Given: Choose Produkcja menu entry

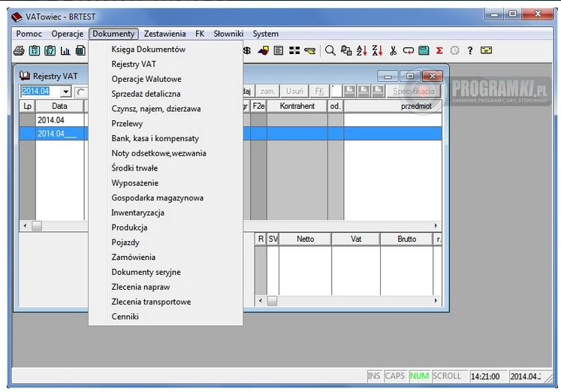Looking at the screenshot, I should (x=166, y=228).
